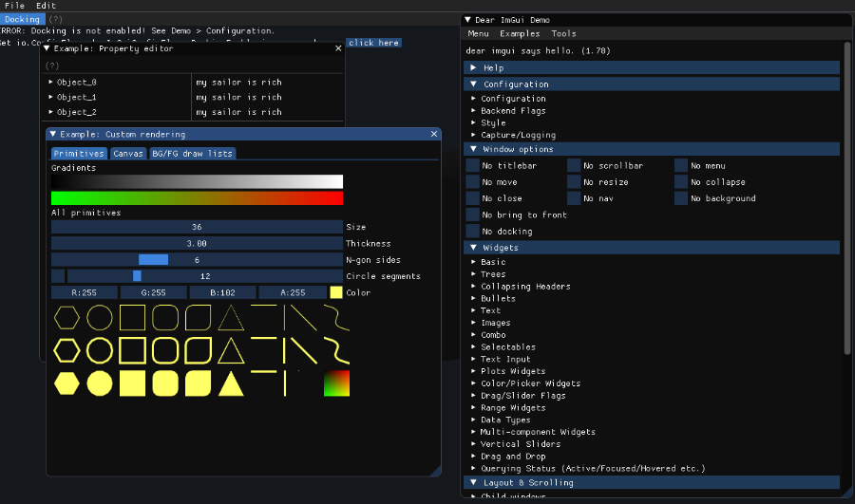Collapse the Dear ImGui Demo window

point(469,20)
